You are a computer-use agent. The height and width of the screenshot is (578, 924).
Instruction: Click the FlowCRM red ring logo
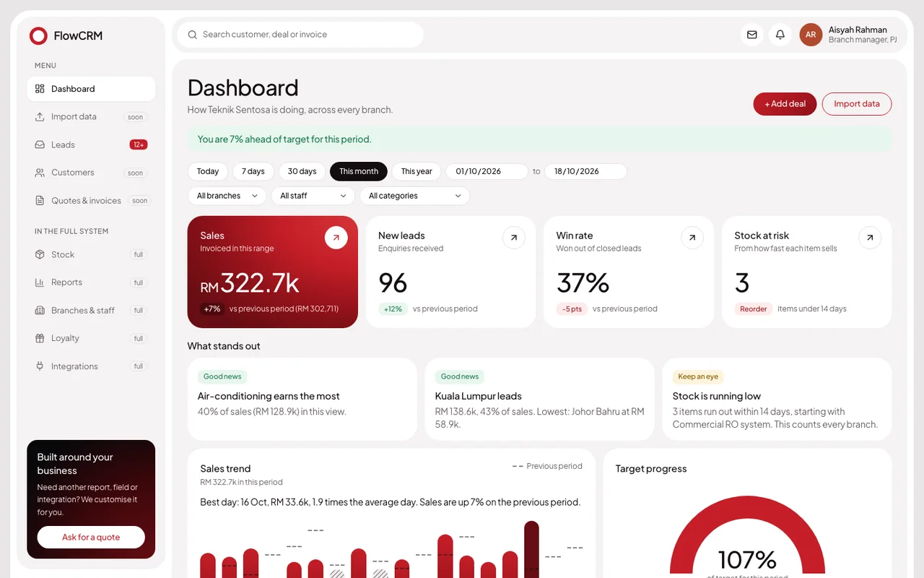[38, 35]
